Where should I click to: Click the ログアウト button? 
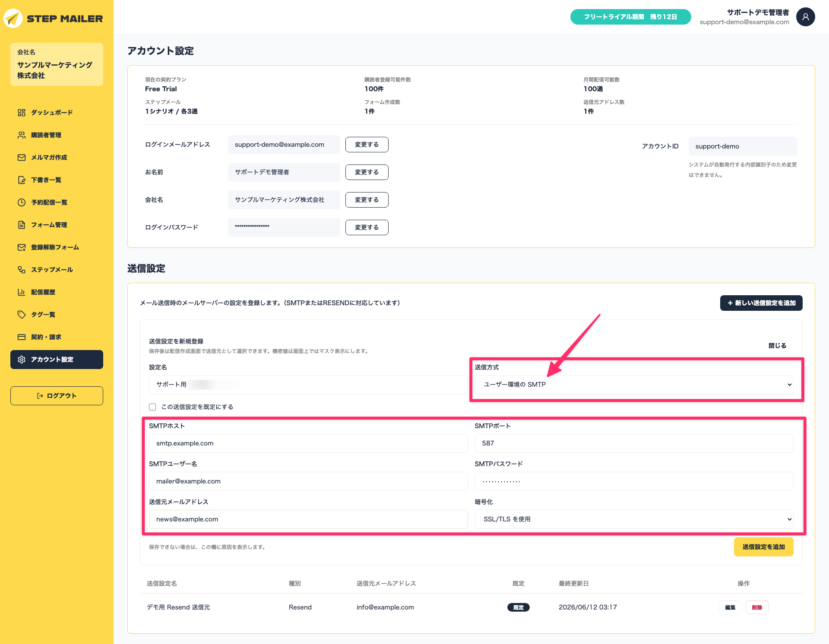57,396
